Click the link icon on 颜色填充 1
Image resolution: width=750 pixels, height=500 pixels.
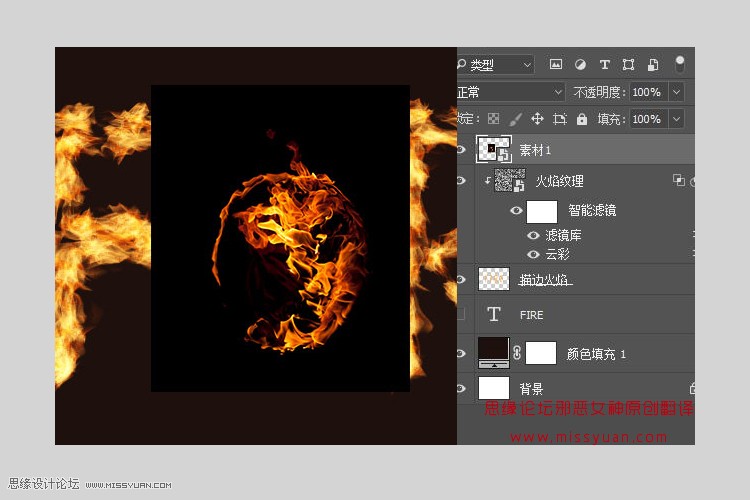coord(517,353)
